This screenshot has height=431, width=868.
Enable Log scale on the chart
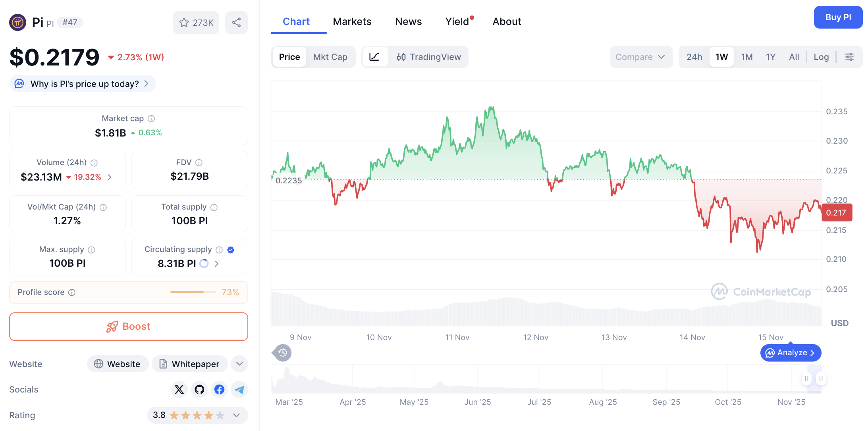click(x=821, y=57)
